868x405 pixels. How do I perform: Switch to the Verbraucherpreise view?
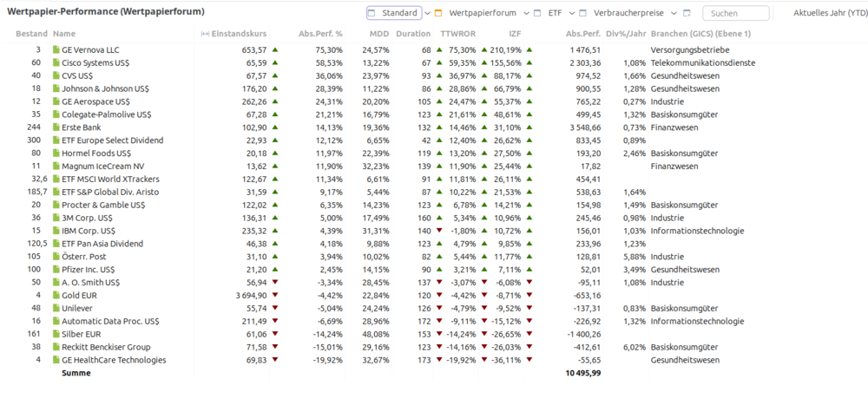[628, 13]
